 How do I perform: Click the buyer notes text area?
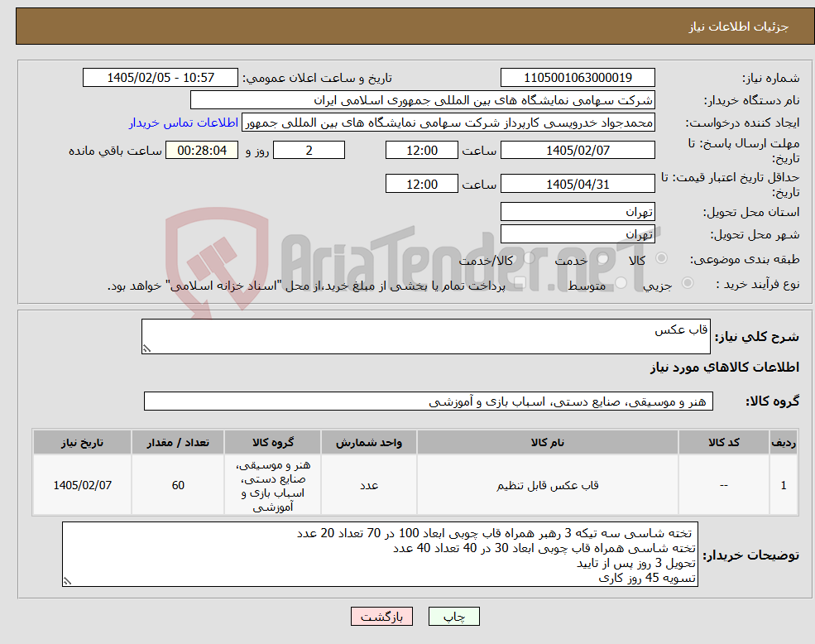[x=380, y=555]
